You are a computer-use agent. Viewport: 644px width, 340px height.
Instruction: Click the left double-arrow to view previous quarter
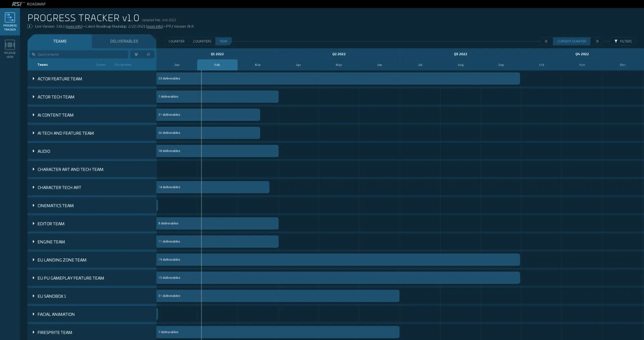click(x=546, y=41)
